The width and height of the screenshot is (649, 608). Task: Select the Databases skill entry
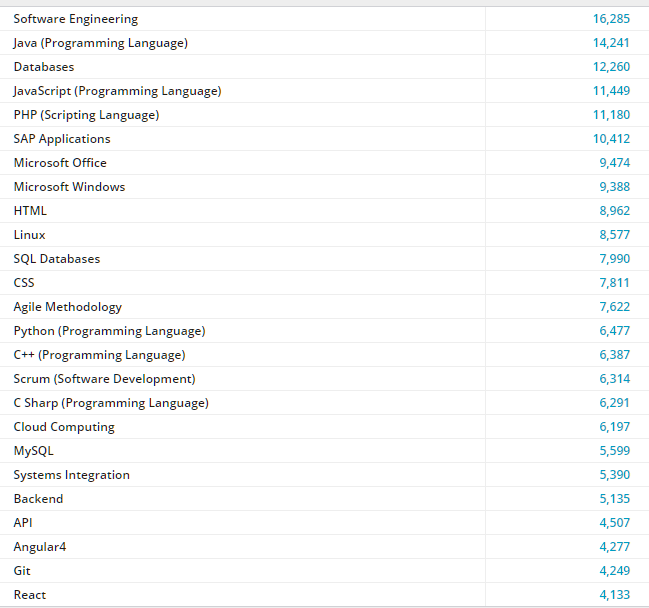(44, 67)
